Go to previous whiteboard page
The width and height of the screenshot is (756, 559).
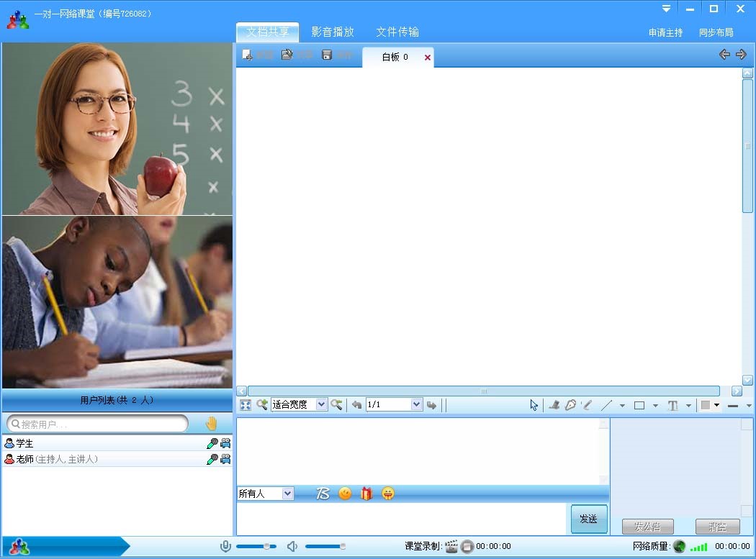pos(356,405)
